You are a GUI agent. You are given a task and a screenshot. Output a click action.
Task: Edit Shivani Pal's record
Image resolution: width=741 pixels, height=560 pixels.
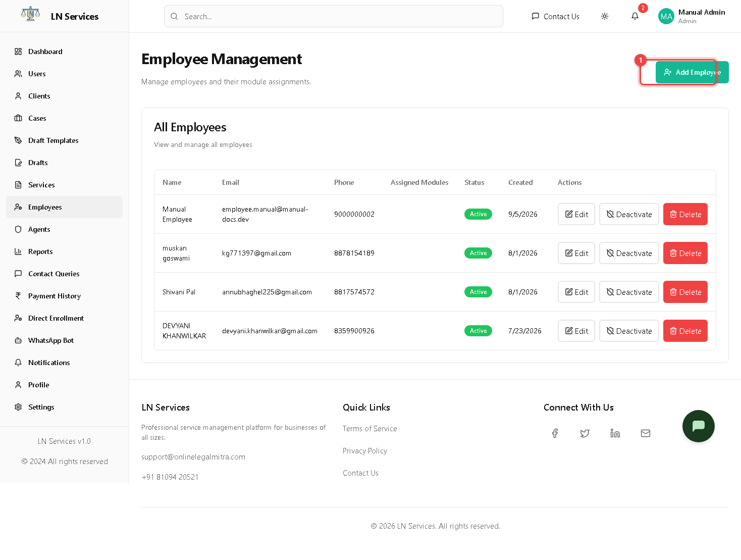click(576, 292)
